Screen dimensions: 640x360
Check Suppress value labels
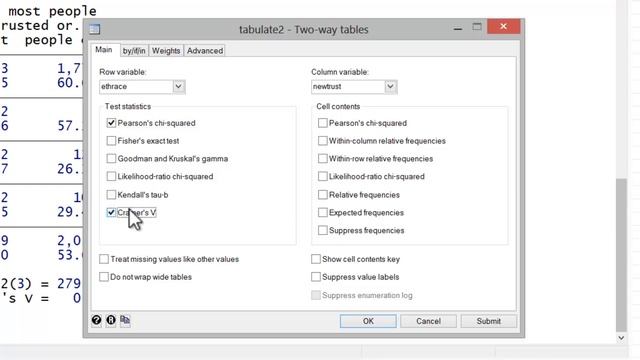click(316, 277)
